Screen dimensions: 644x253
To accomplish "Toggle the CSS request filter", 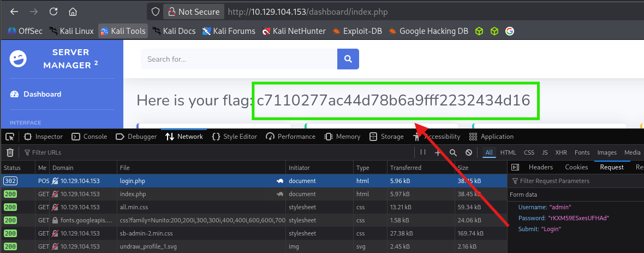I will pos(529,152).
